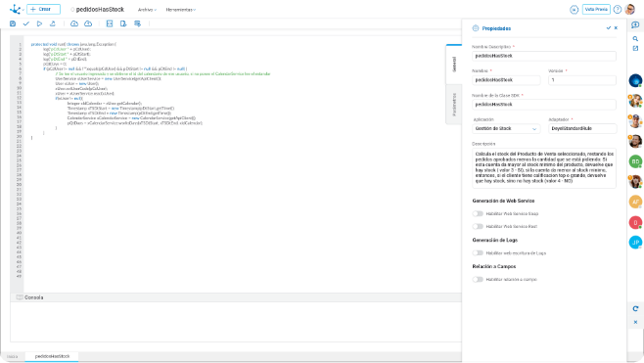Open the Aplicación dropdown showing Gestión de Stock
This screenshot has width=644, height=363.
[x=506, y=128]
